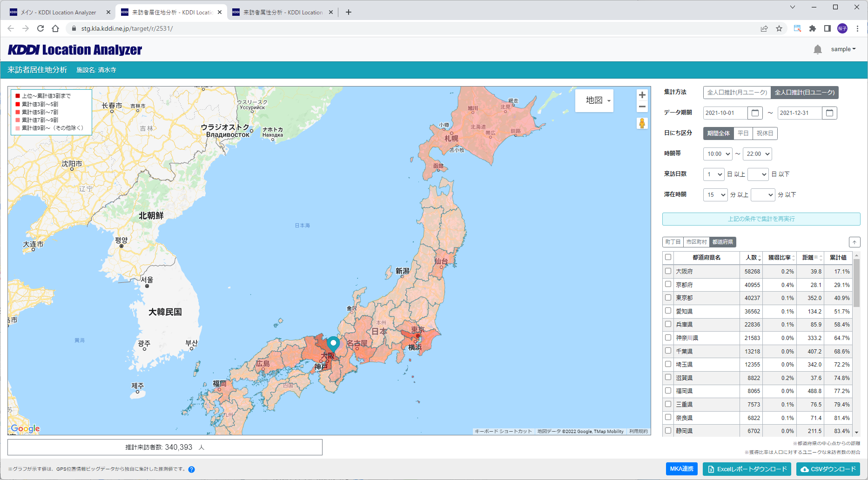Check the select-all checkbox in the table header
Image resolution: width=868 pixels, height=480 pixels.
668,257
